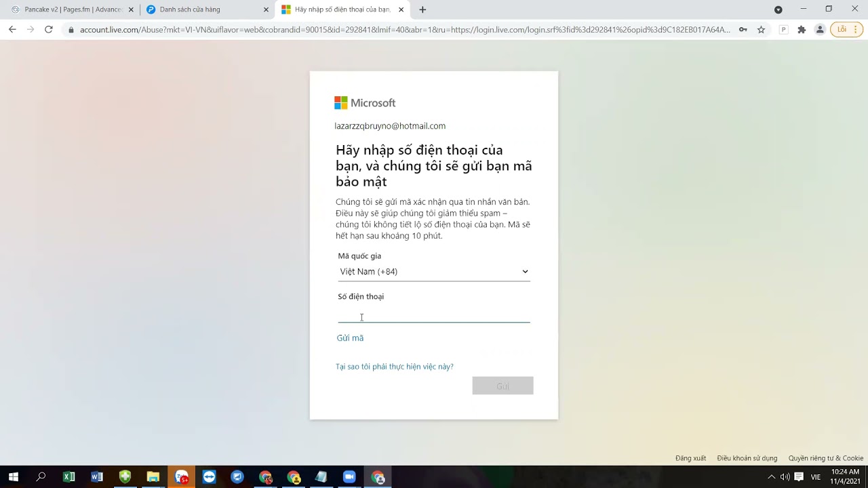Show hidden system tray icons
The image size is (868, 488).
click(771, 477)
